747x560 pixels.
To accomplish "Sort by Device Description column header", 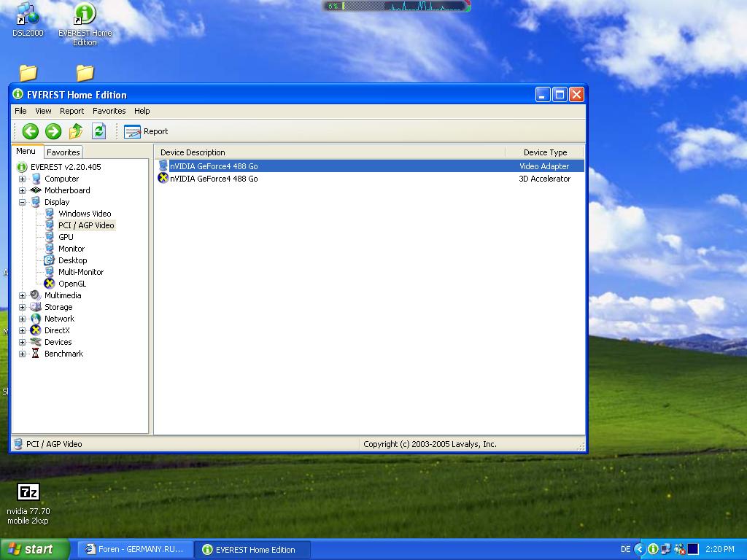I will coord(330,152).
